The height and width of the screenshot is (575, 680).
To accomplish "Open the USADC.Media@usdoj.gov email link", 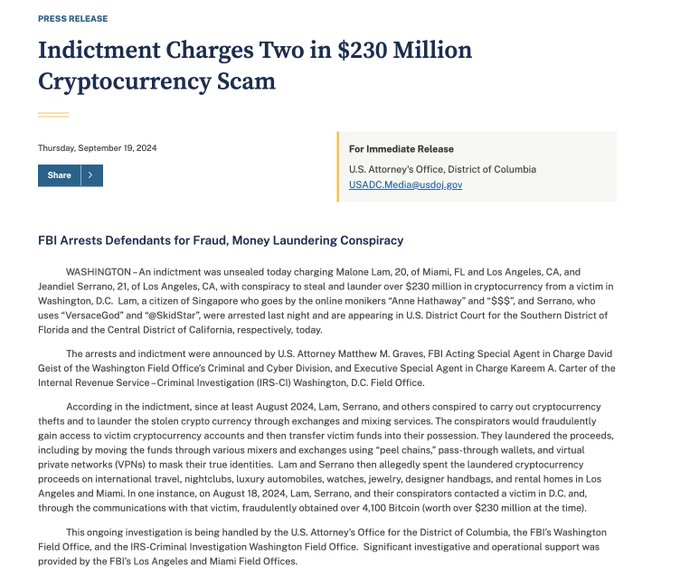I will pyautogui.click(x=405, y=185).
